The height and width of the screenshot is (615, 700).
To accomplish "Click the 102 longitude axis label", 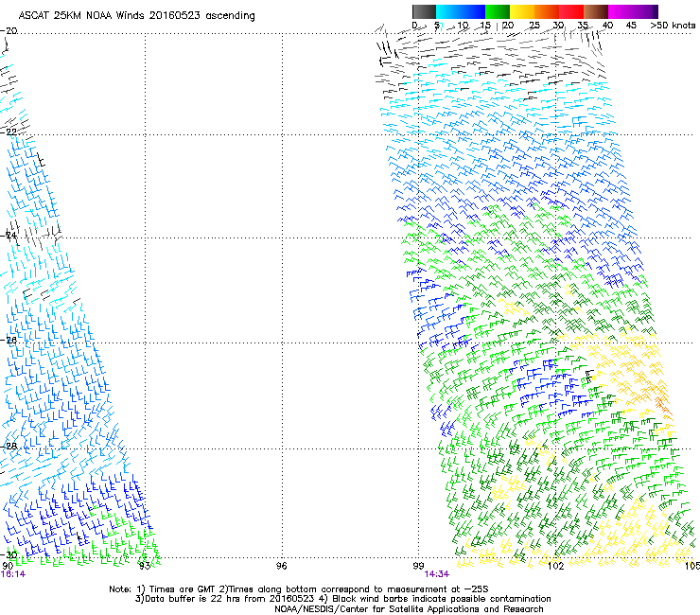I will pos(555,566).
